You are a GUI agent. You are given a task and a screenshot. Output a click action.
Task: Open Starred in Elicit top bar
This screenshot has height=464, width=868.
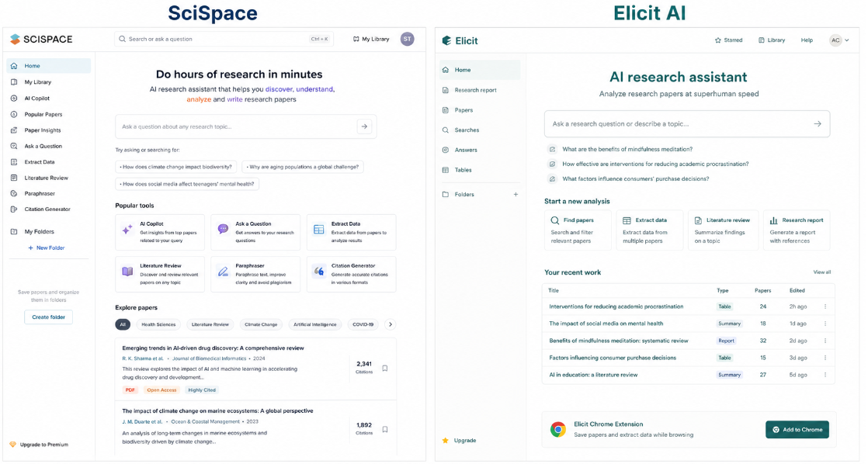(x=728, y=40)
